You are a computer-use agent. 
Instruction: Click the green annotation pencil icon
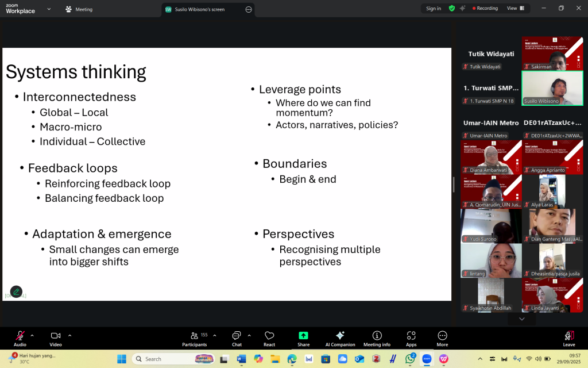pos(16,292)
